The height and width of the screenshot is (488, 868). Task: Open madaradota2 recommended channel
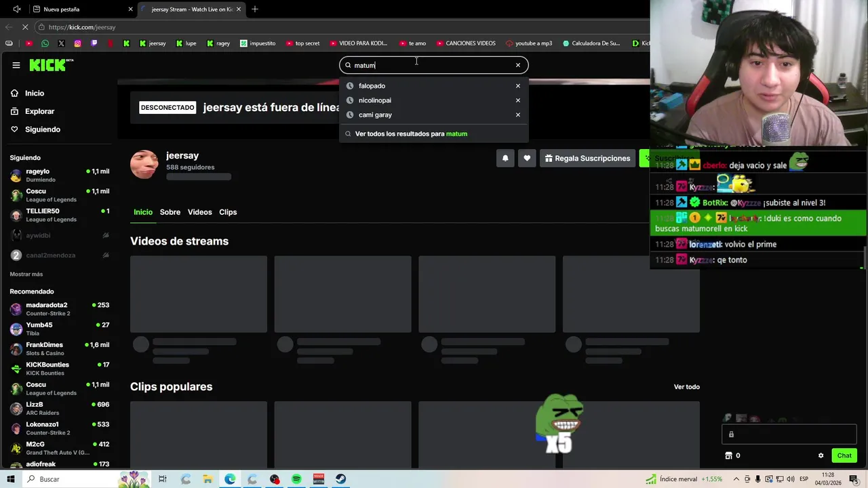[60, 309]
